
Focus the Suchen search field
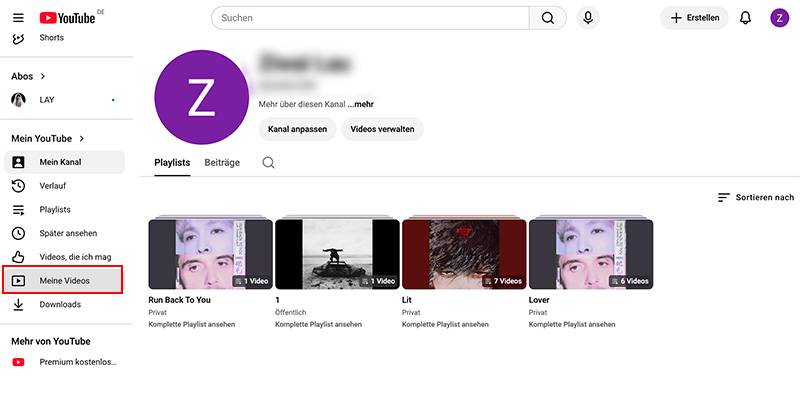[x=370, y=18]
